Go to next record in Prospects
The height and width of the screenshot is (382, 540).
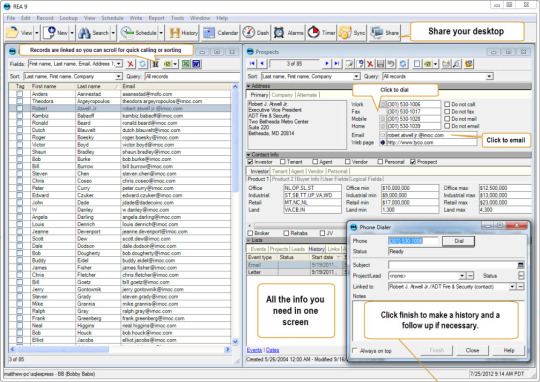pyautogui.click(x=326, y=63)
